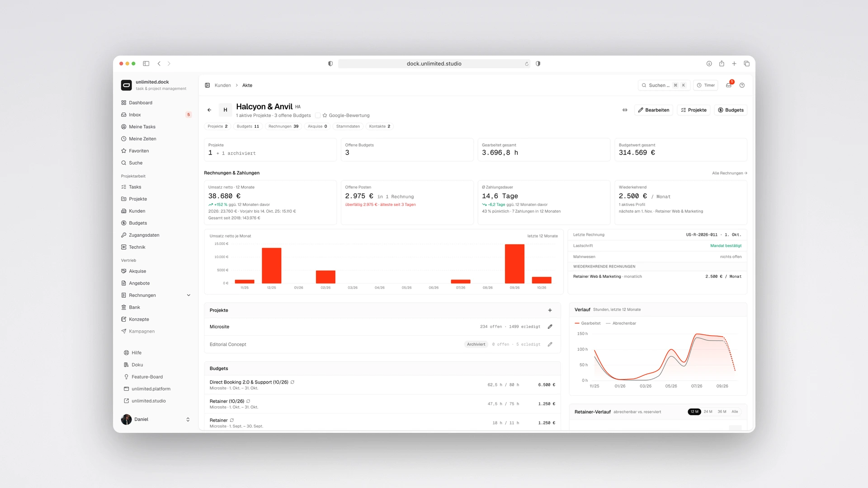868x488 pixels.
Task: Start the Timer button
Action: click(706, 85)
